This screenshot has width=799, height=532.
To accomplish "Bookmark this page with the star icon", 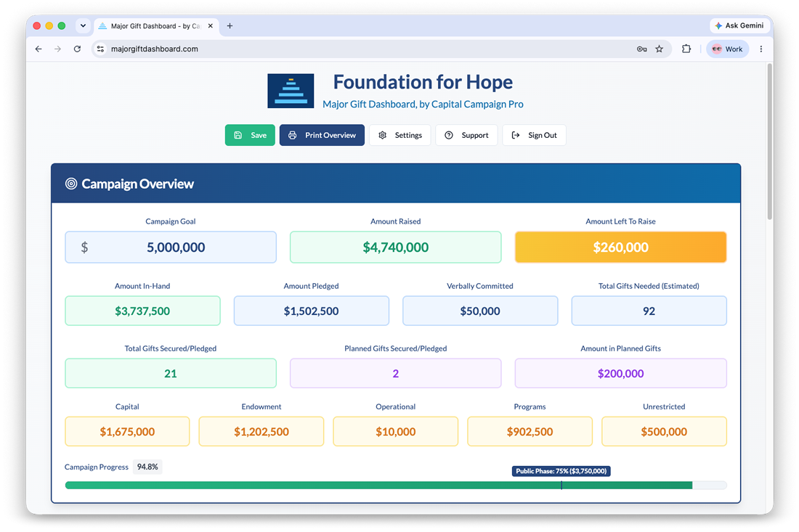I will tap(660, 49).
